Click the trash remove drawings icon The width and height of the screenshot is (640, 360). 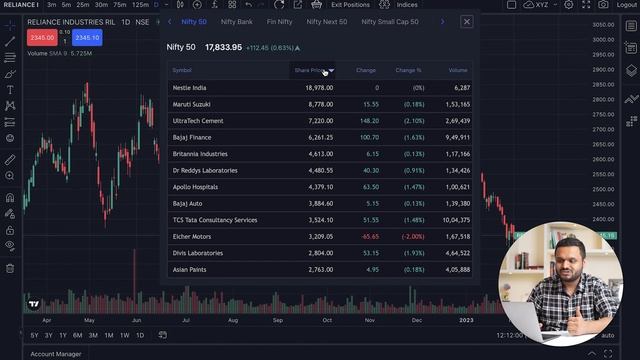[10, 268]
